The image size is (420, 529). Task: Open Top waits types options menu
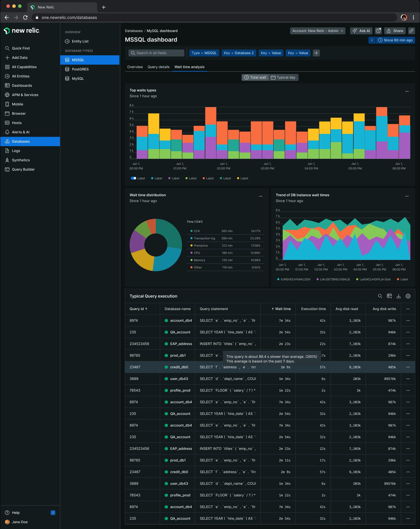tap(407, 91)
